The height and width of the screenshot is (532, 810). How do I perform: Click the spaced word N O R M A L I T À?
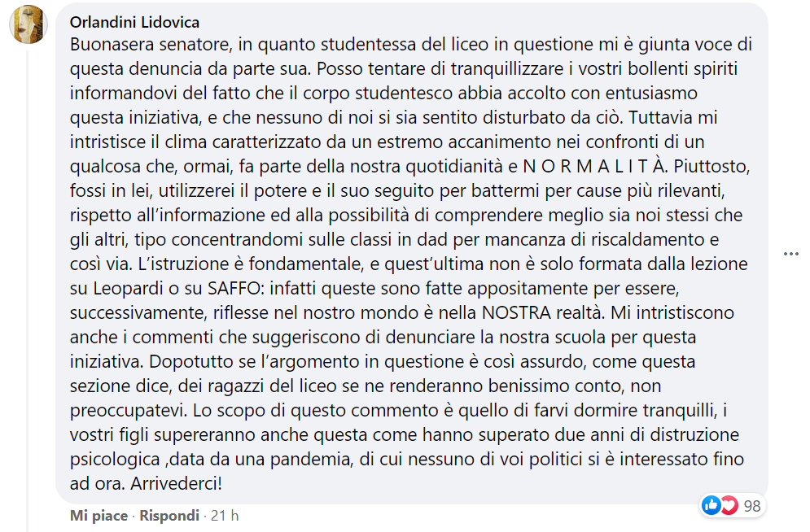click(x=595, y=166)
